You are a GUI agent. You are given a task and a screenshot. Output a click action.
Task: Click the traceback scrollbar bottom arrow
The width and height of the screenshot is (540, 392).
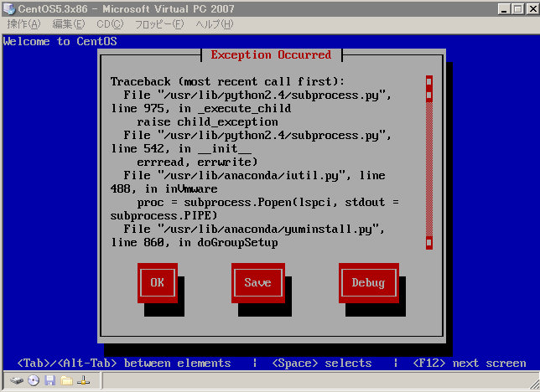click(x=428, y=242)
